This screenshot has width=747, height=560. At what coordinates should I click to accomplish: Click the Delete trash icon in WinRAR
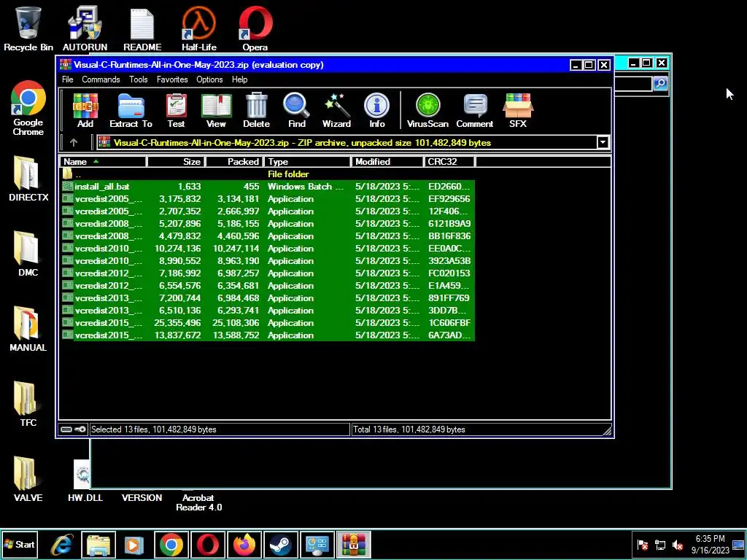(x=256, y=111)
